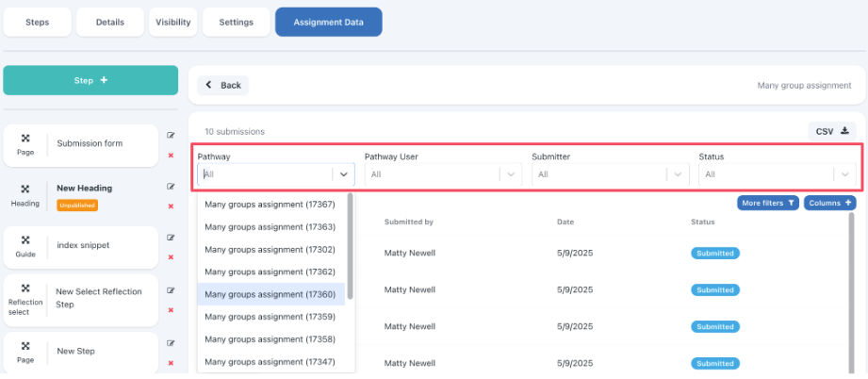The height and width of the screenshot is (379, 868).
Task: Click red delete X for Submission form
Action: tap(171, 155)
